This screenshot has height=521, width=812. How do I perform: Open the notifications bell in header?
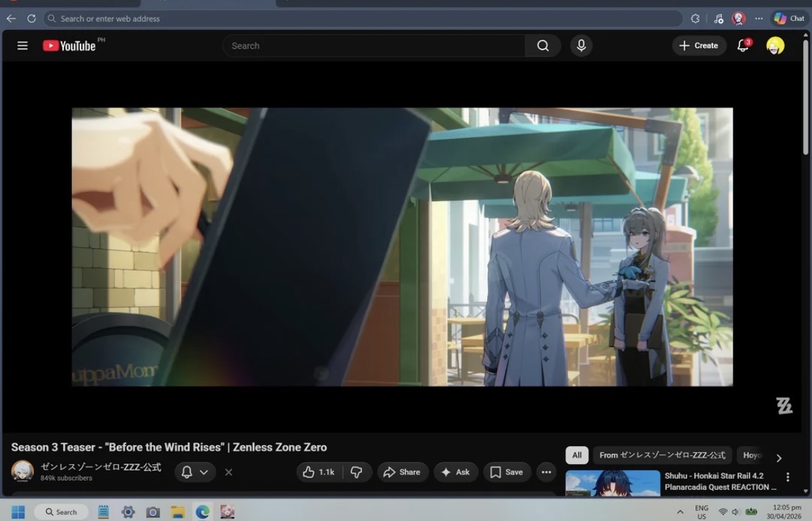pos(743,46)
